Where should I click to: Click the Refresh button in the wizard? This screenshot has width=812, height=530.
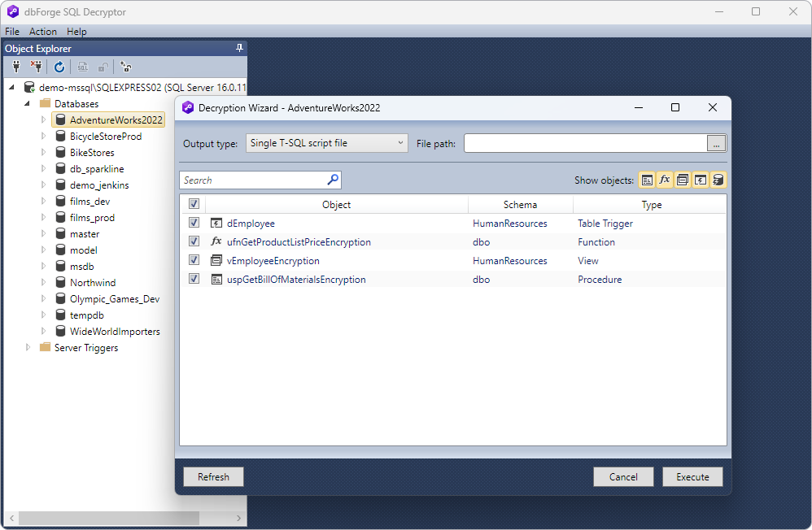click(213, 476)
